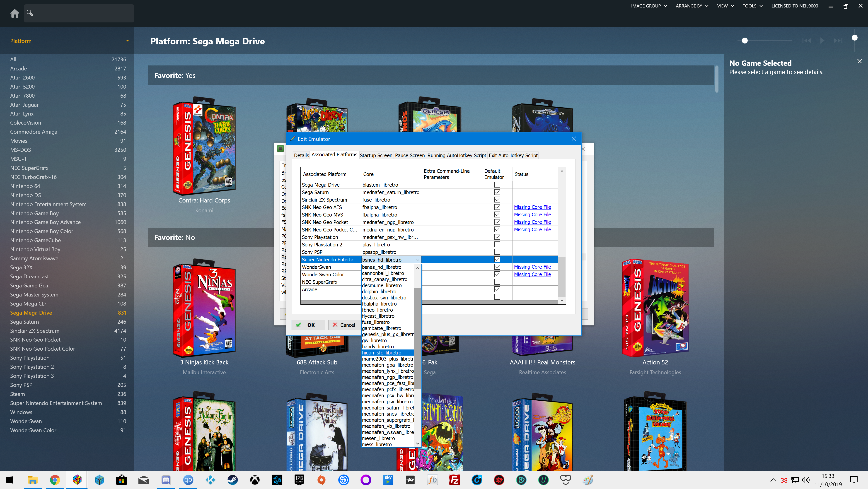
Task: Open the volume control in the system tray
Action: 806,480
